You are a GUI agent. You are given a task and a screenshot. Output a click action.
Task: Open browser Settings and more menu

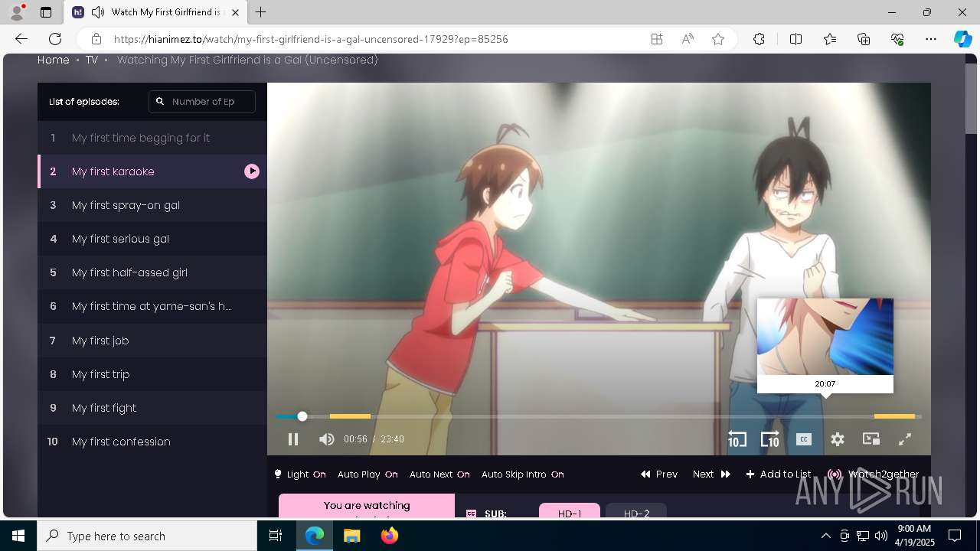931,39
